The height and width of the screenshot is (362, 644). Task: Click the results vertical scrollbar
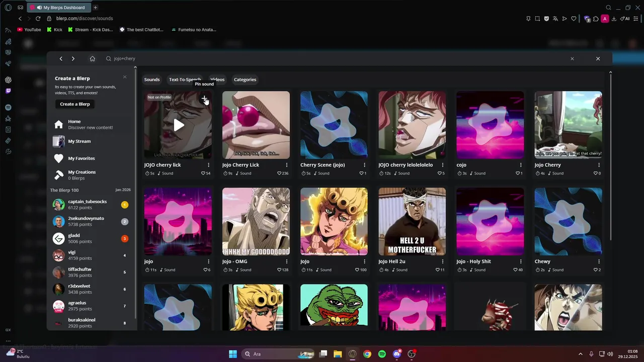610,156
